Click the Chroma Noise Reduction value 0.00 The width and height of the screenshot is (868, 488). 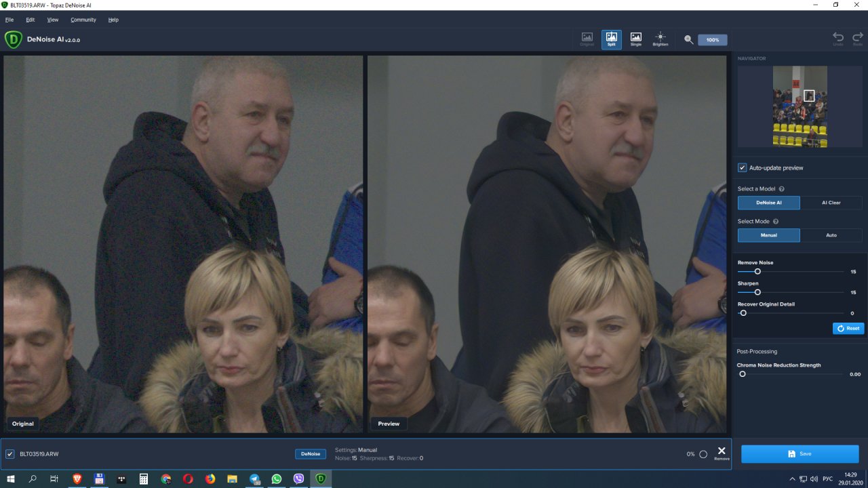click(x=855, y=374)
